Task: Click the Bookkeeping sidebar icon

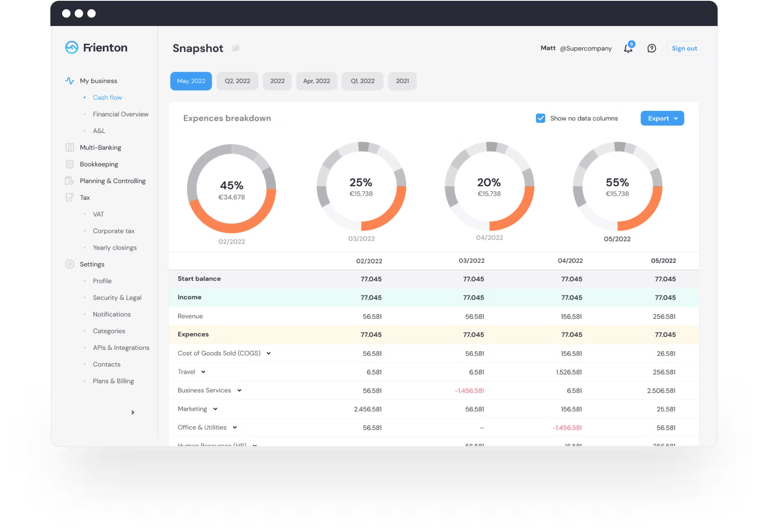Action: (70, 164)
